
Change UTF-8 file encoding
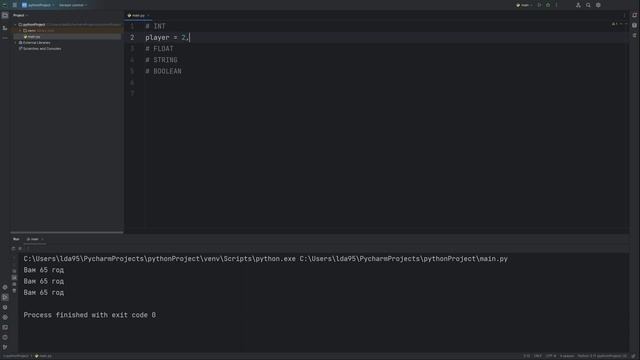pyautogui.click(x=551, y=356)
